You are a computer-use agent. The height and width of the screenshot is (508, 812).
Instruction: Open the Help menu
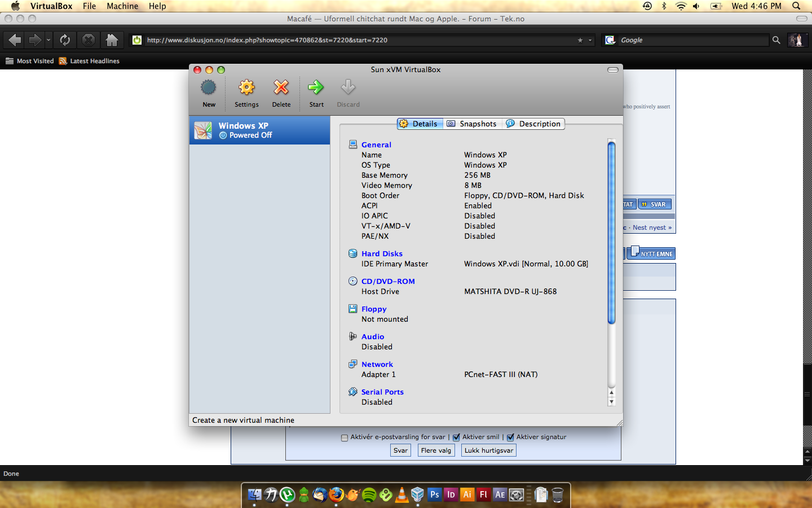(x=157, y=6)
